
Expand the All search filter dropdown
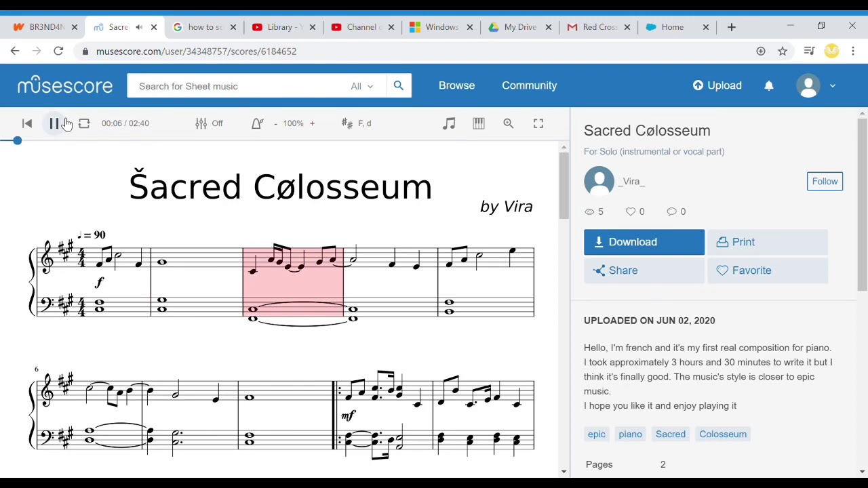(362, 86)
